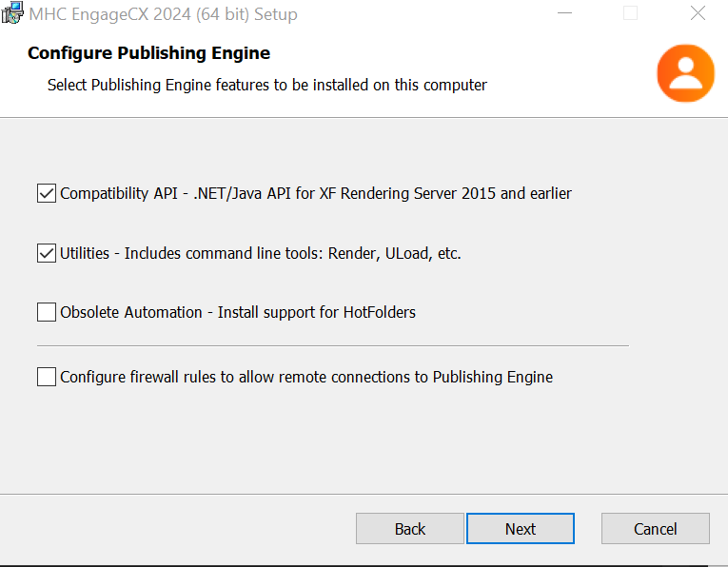Click the 'MHC EngageCX 2024 (64 bit) Setup' title
Screen dimensions: 728x567
[x=163, y=14]
